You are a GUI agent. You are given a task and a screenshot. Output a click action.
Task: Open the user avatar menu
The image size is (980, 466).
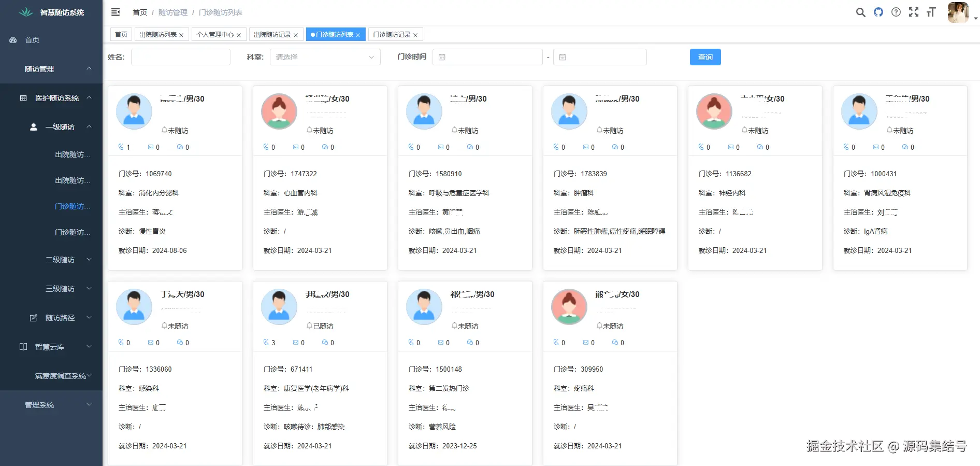coord(958,12)
